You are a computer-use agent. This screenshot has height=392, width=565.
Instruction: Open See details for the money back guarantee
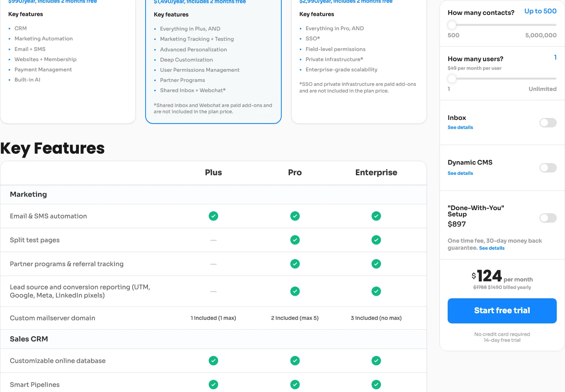pyautogui.click(x=492, y=248)
